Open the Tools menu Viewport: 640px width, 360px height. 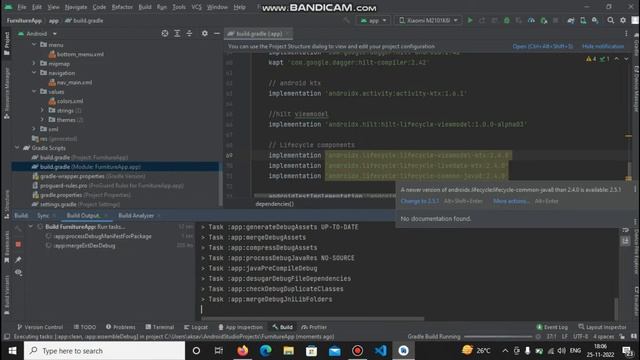179,7
